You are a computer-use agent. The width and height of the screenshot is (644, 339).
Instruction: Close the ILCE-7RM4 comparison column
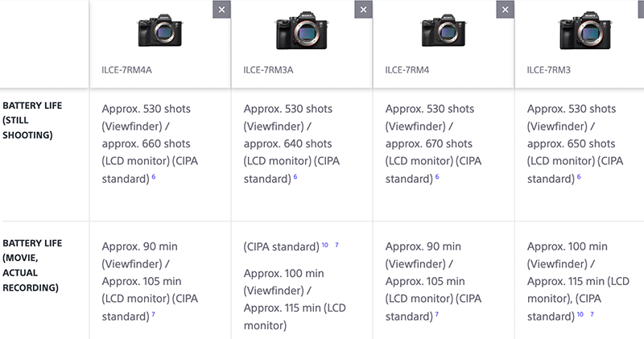[506, 10]
